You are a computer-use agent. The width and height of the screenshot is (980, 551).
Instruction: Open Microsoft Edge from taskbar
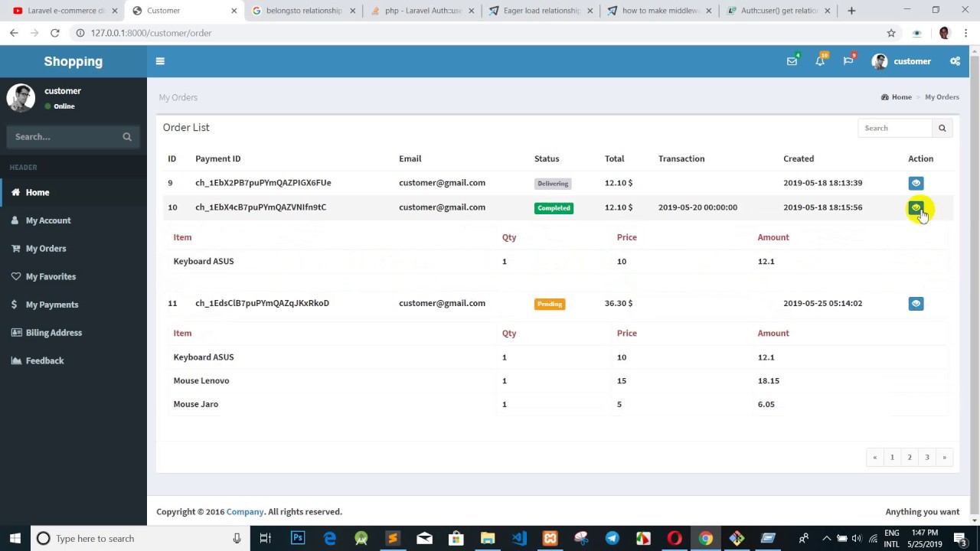[330, 539]
